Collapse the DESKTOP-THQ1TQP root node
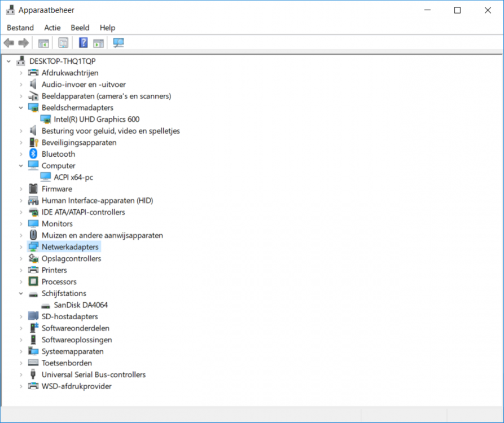504x423 pixels. (8, 61)
